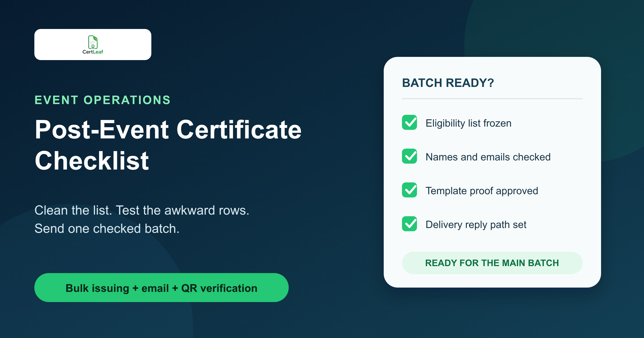Click the CertLeaf logo icon
644x338 pixels.
point(93,42)
